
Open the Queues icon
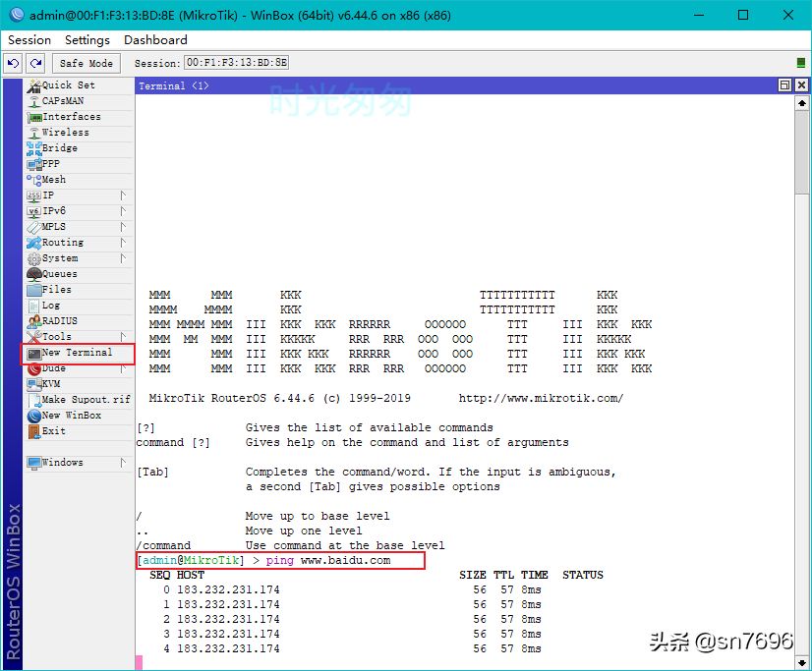pyautogui.click(x=34, y=274)
